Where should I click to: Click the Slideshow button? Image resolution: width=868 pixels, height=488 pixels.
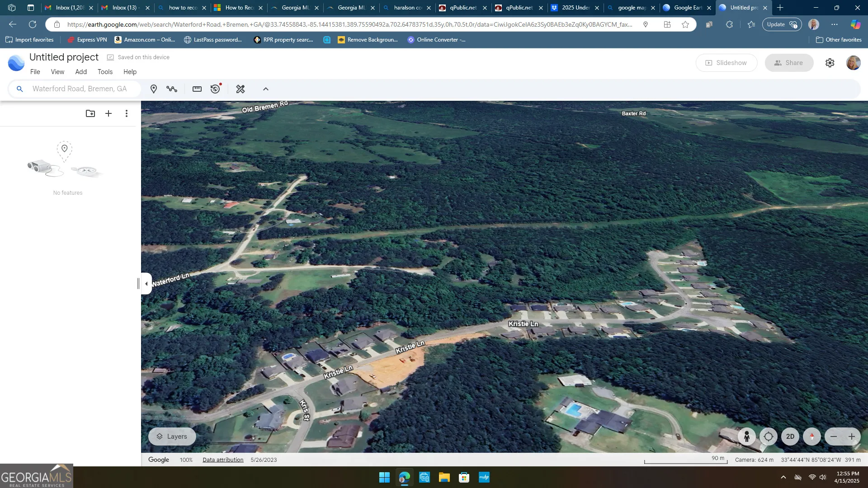click(x=726, y=63)
